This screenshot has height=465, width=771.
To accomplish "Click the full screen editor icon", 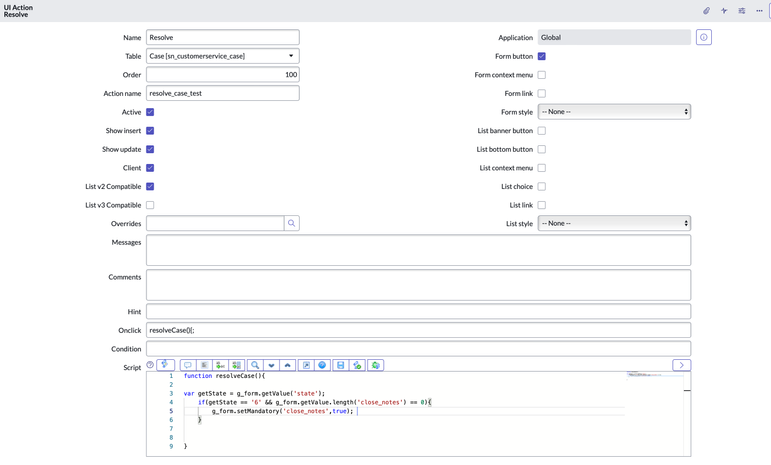I will (x=306, y=365).
